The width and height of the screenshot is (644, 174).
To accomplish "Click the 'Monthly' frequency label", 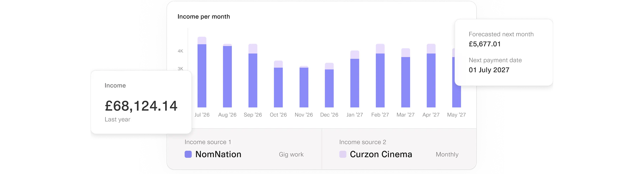I will [x=447, y=154].
